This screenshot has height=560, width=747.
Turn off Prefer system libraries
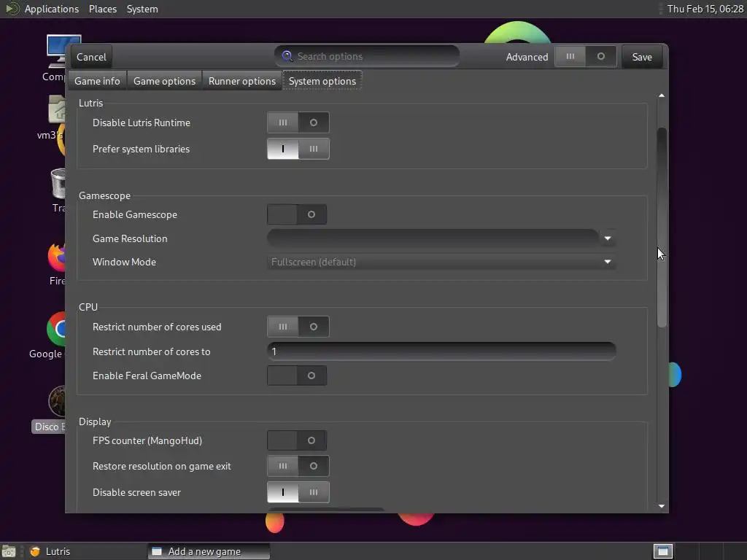pyautogui.click(x=298, y=149)
